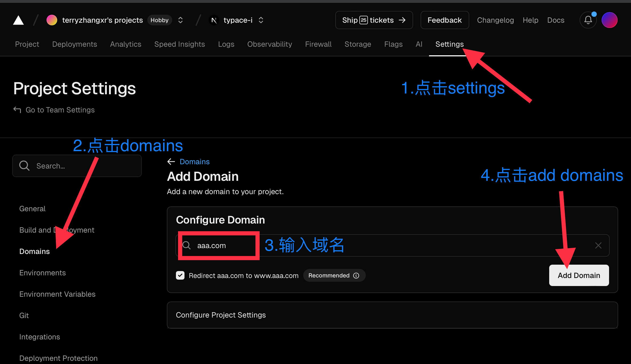The image size is (631, 364).
Task: Open the Changelog link
Action: pyautogui.click(x=495, y=20)
